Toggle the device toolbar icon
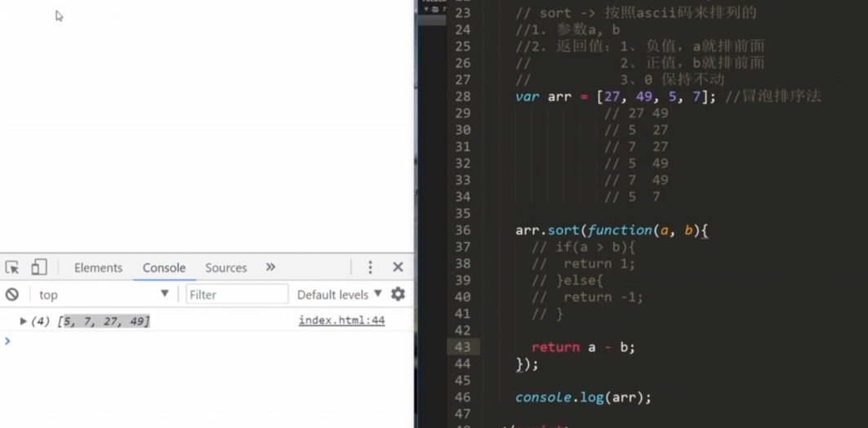 pos(38,267)
